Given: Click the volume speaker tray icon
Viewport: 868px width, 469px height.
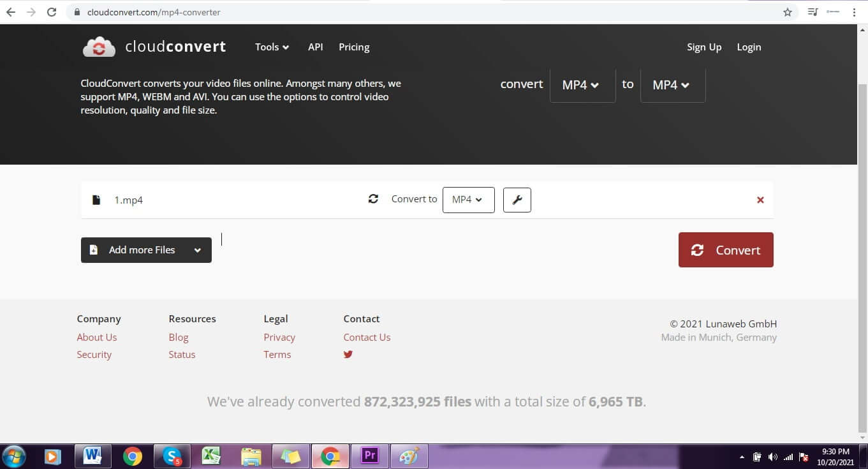Looking at the screenshot, I should click(x=773, y=457).
